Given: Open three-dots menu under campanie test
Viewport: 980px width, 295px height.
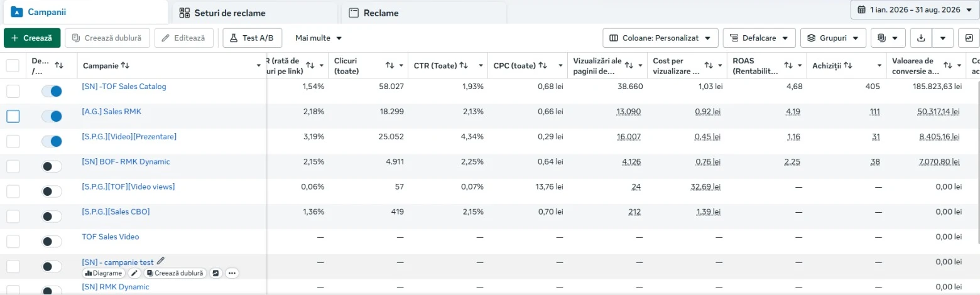Looking at the screenshot, I should click(232, 273).
